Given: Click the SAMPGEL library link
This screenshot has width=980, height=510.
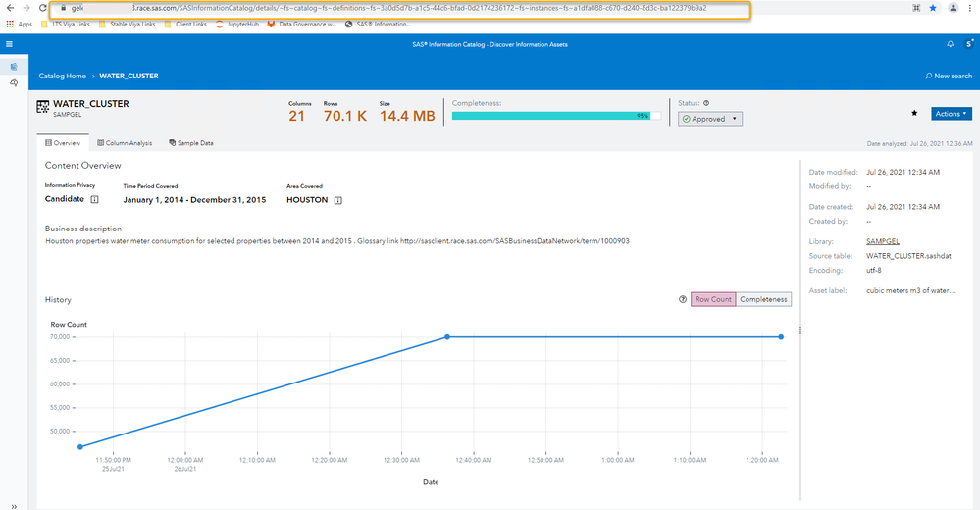Looking at the screenshot, I should [883, 240].
